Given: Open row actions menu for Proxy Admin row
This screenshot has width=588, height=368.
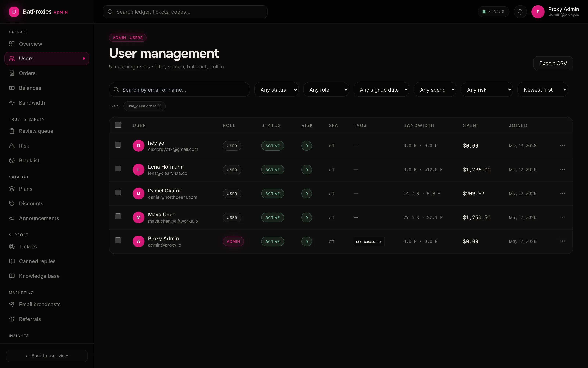Looking at the screenshot, I should point(562,241).
